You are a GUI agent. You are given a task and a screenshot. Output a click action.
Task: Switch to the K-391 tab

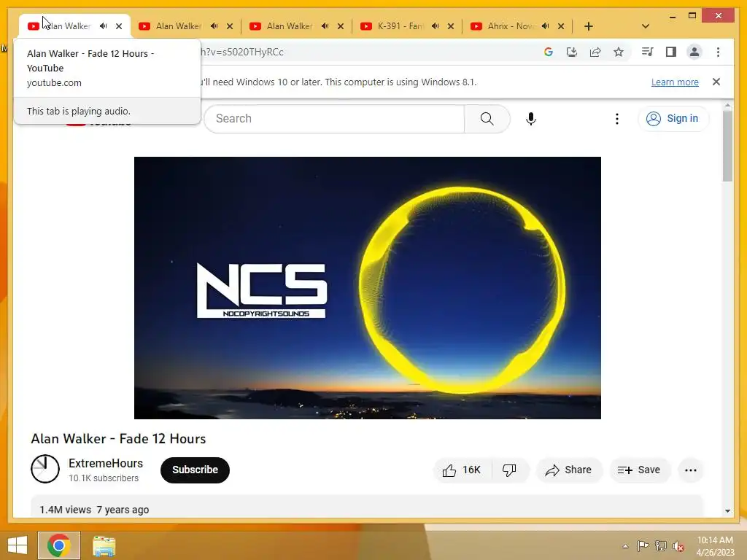[x=400, y=26]
